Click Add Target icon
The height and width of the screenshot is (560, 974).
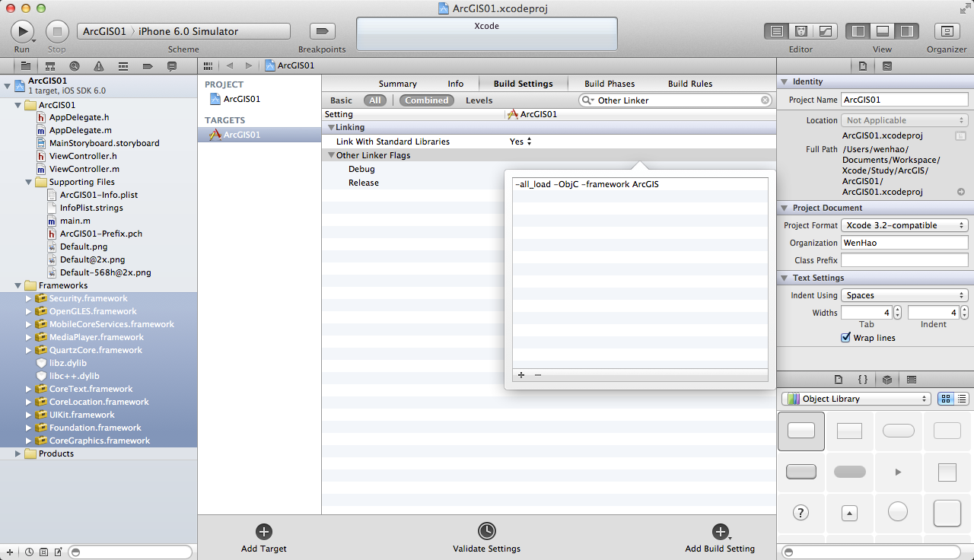pos(263,532)
